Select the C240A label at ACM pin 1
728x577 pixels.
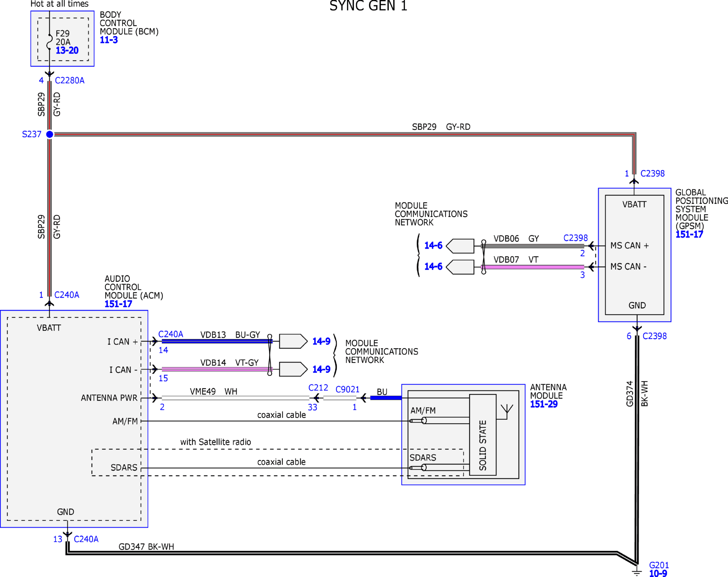67,295
